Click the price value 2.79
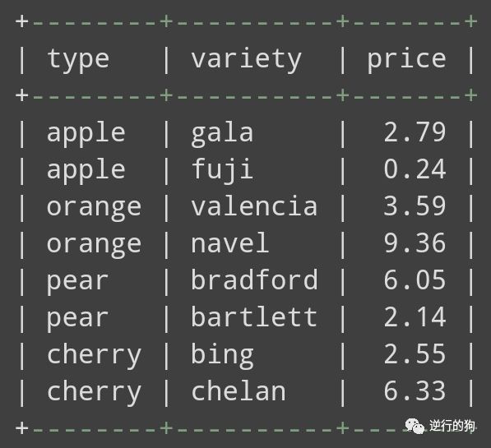Screen dimensions: 491x448 [x=415, y=132]
